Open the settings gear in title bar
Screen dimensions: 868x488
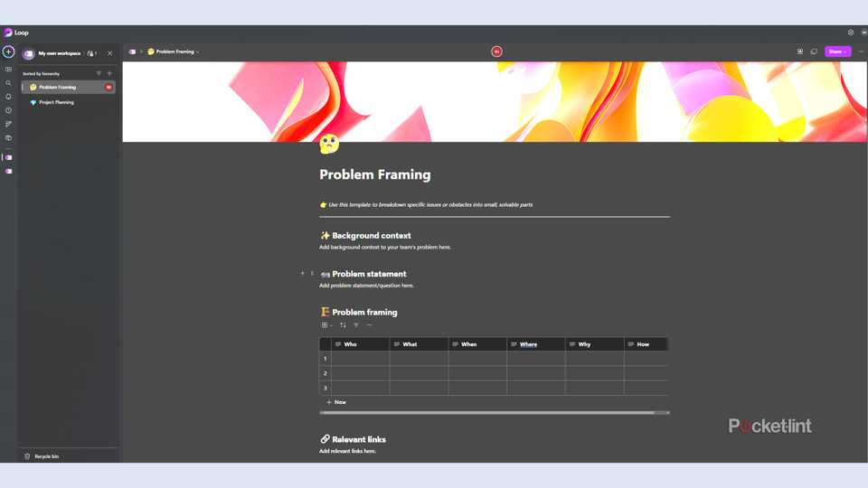pyautogui.click(x=851, y=33)
